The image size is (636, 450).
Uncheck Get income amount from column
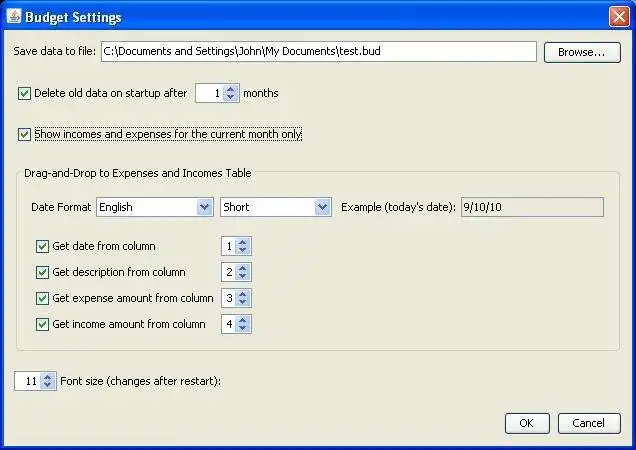[x=43, y=324]
